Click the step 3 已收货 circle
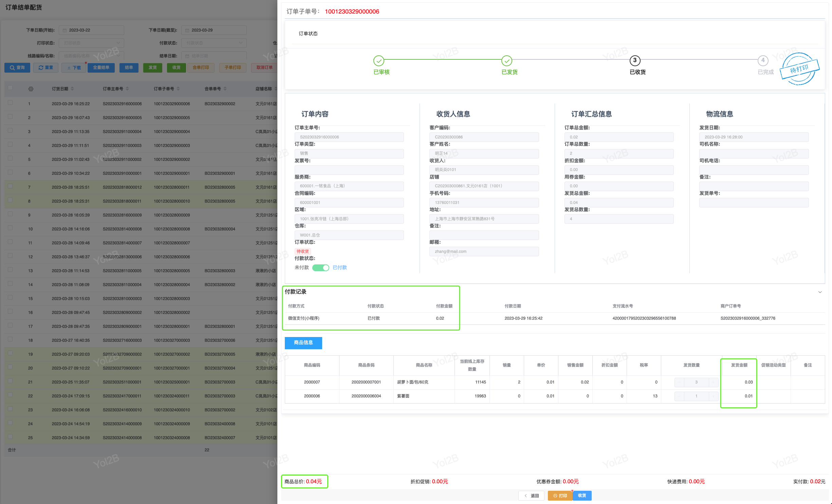Image resolution: width=832 pixels, height=504 pixels. (x=635, y=61)
